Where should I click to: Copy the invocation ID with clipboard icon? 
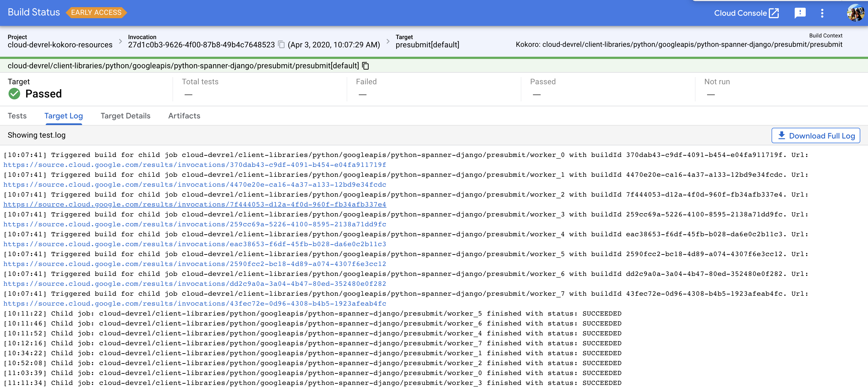281,45
